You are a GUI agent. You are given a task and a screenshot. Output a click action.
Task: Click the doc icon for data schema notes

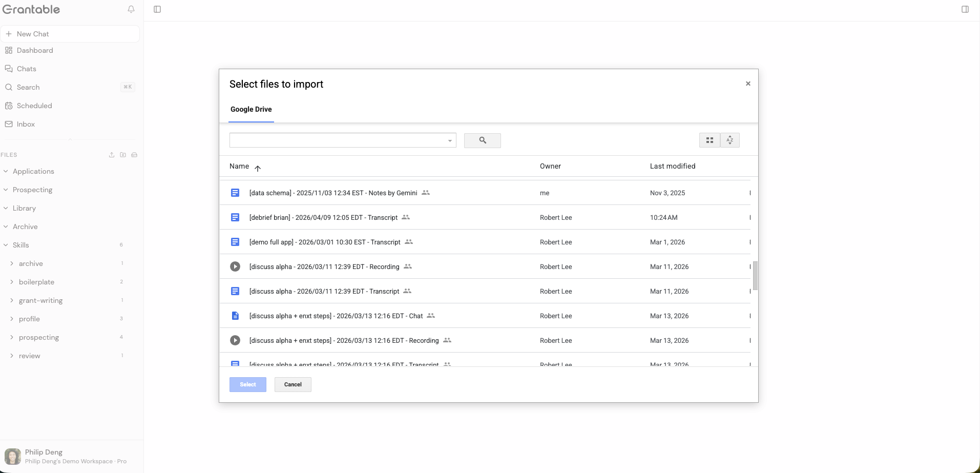click(x=235, y=193)
